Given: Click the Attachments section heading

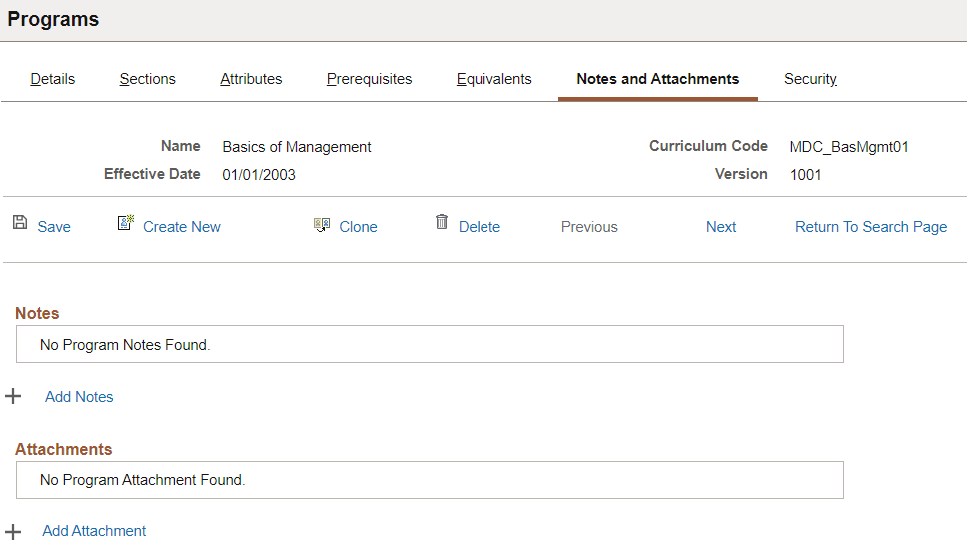Looking at the screenshot, I should (x=64, y=449).
